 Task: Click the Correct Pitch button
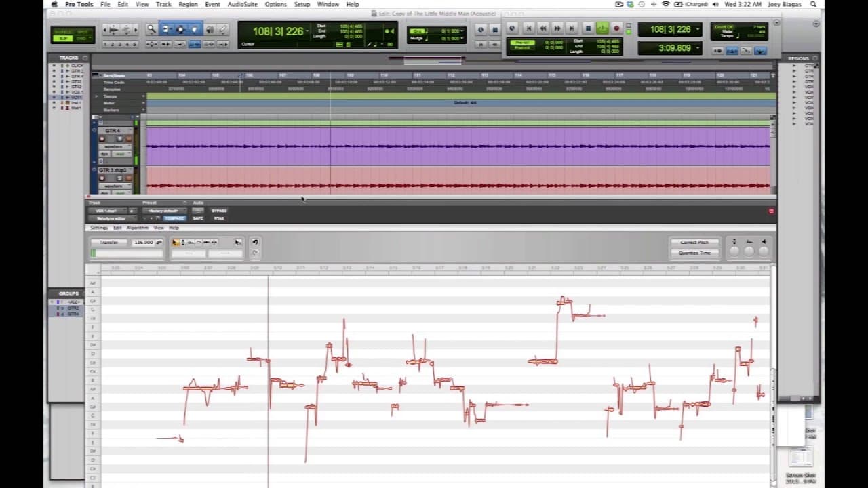[694, 243]
